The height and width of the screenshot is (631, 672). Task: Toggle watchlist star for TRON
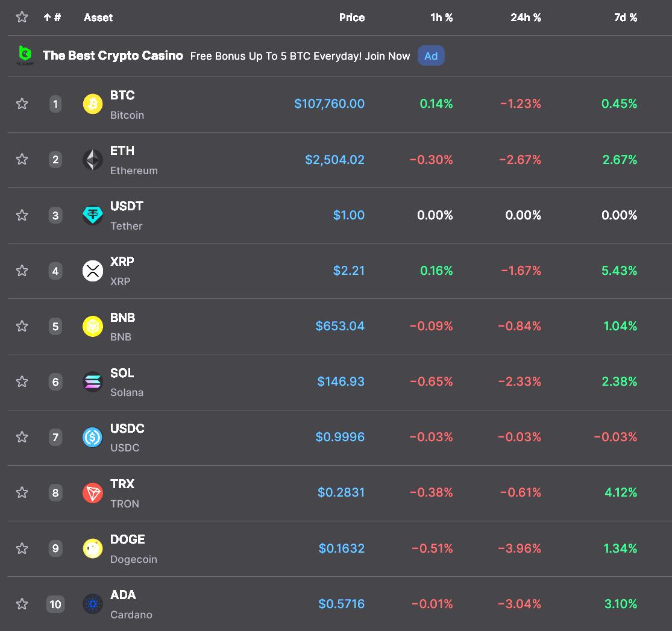tap(22, 492)
